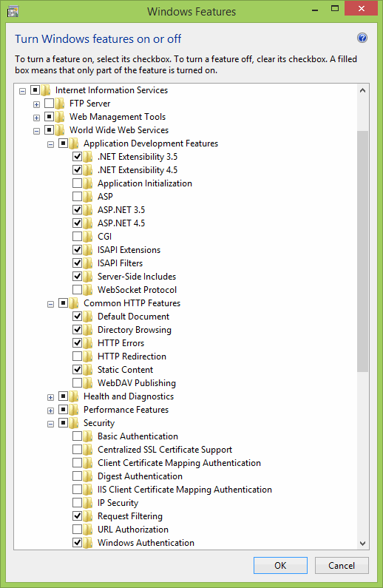Collapse Application Development Features node
Viewport: 383px width, 588px height.
tap(50, 144)
